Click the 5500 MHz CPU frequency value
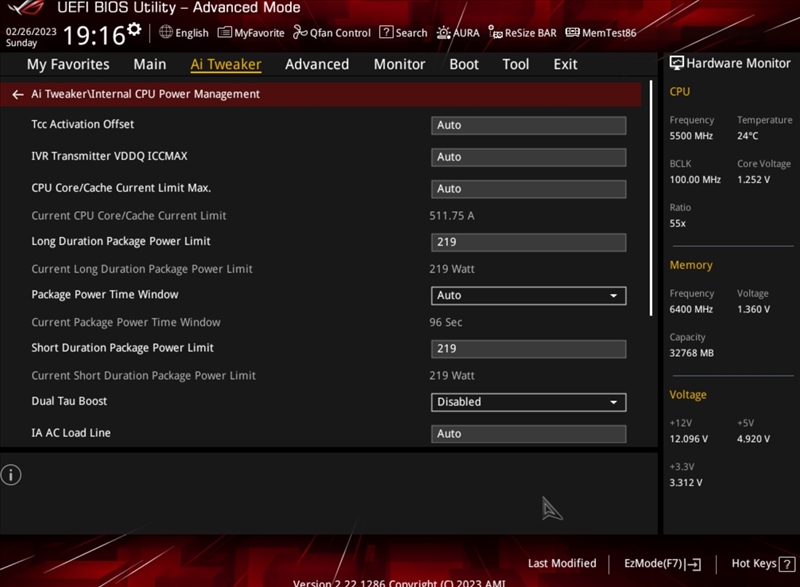The width and height of the screenshot is (800, 587). click(691, 136)
